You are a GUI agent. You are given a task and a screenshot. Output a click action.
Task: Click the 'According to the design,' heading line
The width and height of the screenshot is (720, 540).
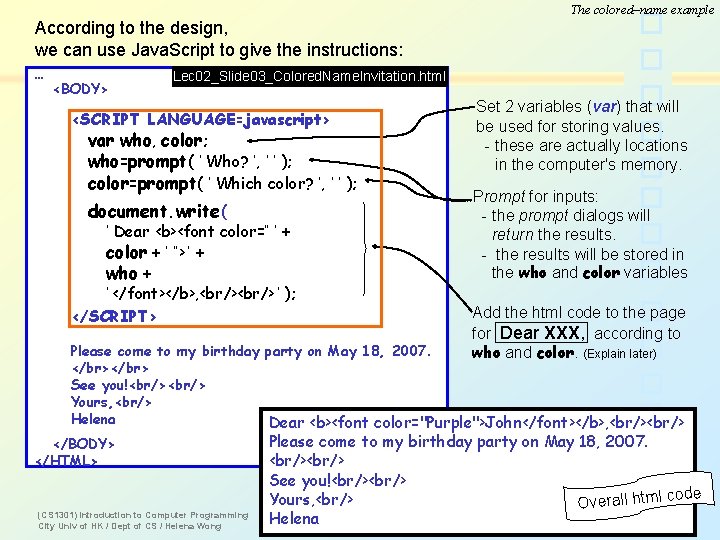coord(131,28)
